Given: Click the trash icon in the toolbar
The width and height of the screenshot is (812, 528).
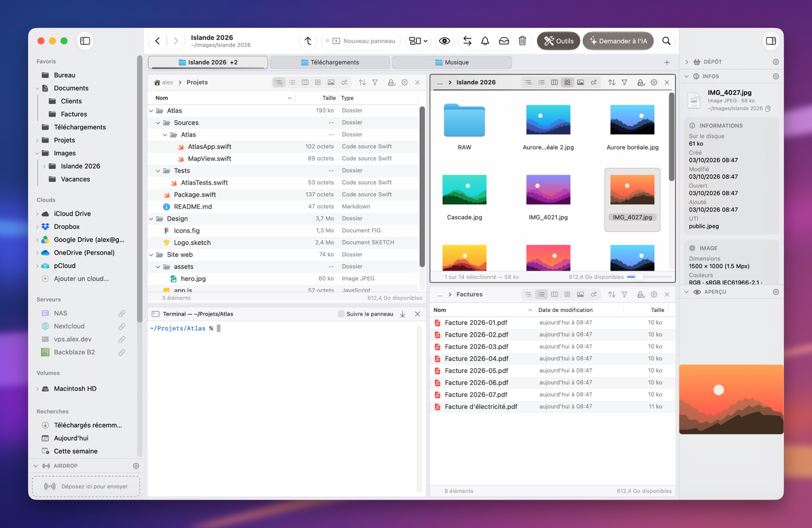Looking at the screenshot, I should [522, 41].
